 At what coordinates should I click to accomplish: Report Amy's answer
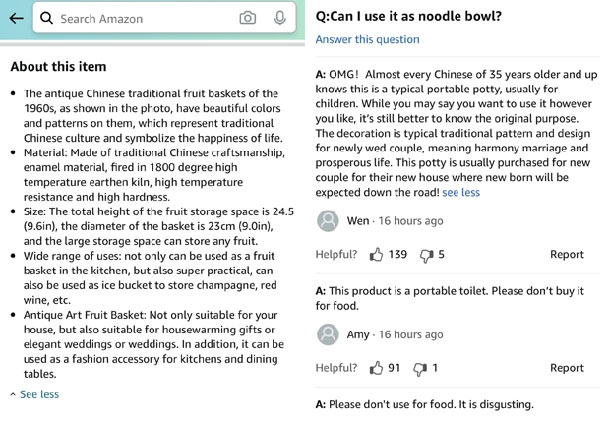567,368
